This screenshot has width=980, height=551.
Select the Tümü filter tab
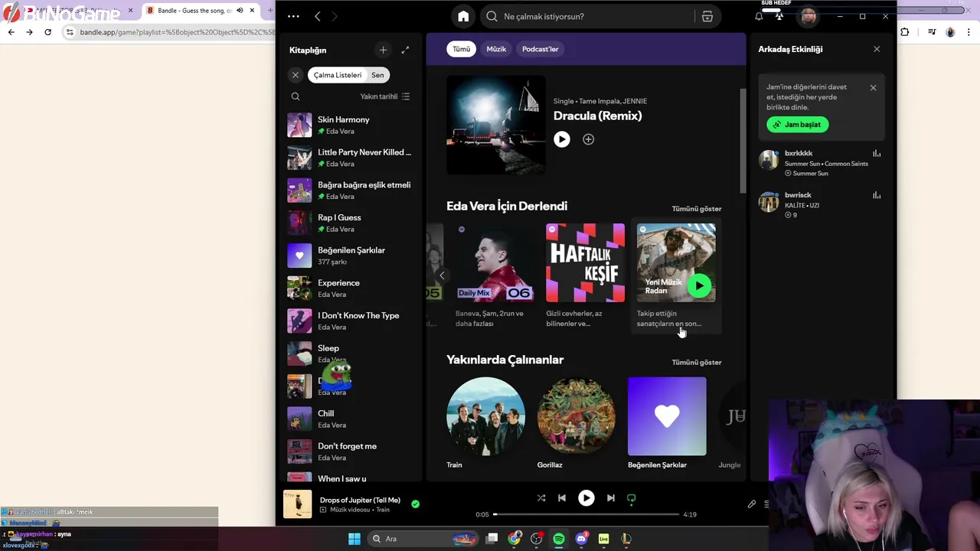(461, 49)
